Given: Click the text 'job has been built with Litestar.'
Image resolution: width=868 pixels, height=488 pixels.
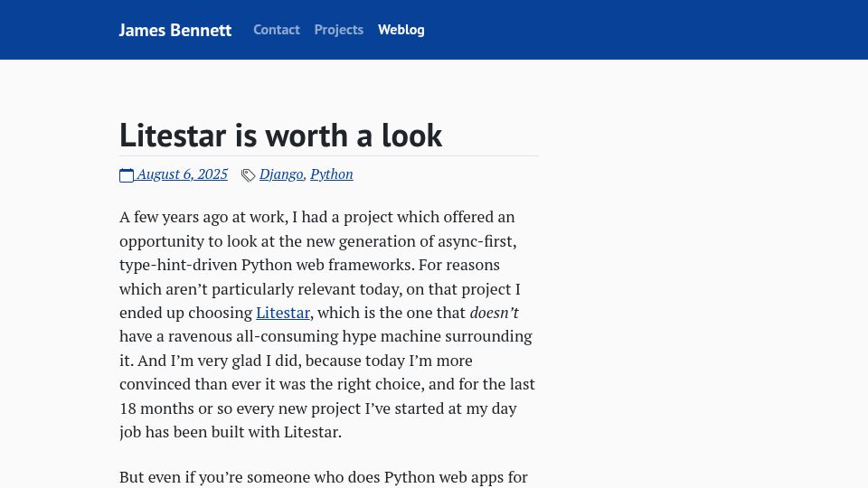Looking at the screenshot, I should [231, 432].
